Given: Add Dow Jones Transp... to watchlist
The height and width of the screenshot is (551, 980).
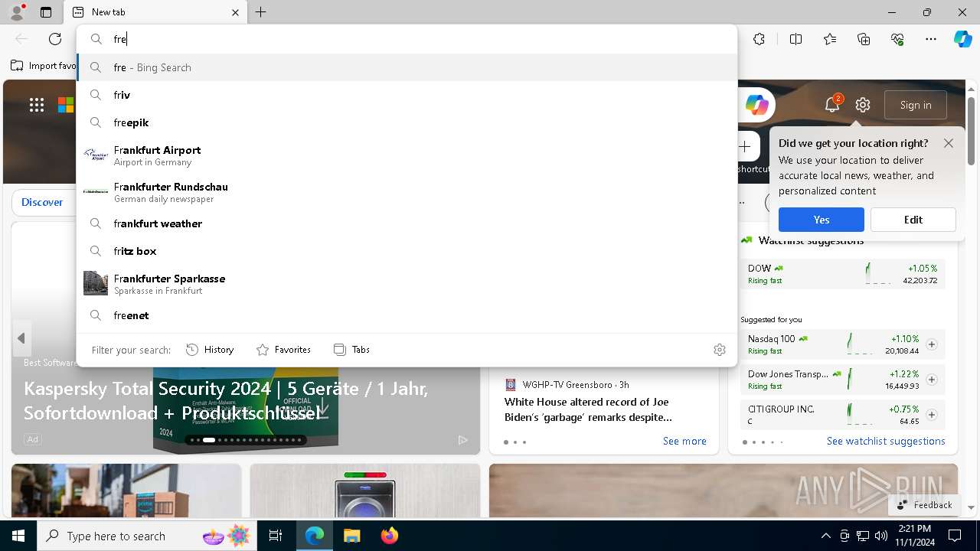Looking at the screenshot, I should tap(932, 380).
